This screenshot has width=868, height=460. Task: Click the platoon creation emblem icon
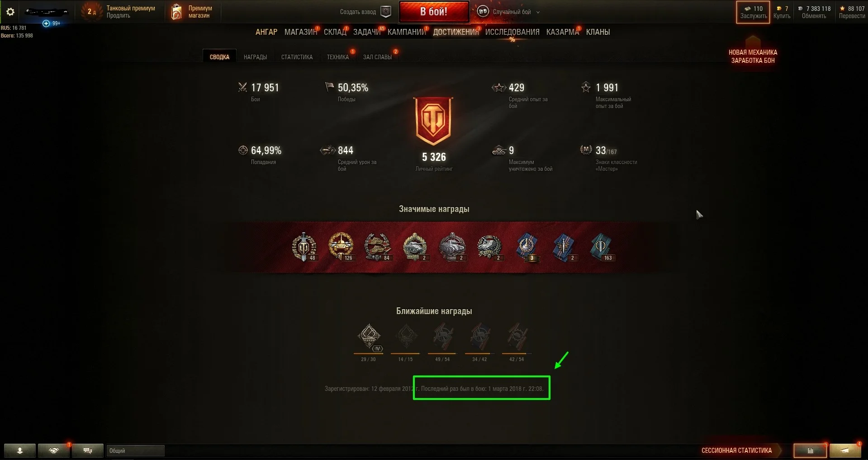386,12
